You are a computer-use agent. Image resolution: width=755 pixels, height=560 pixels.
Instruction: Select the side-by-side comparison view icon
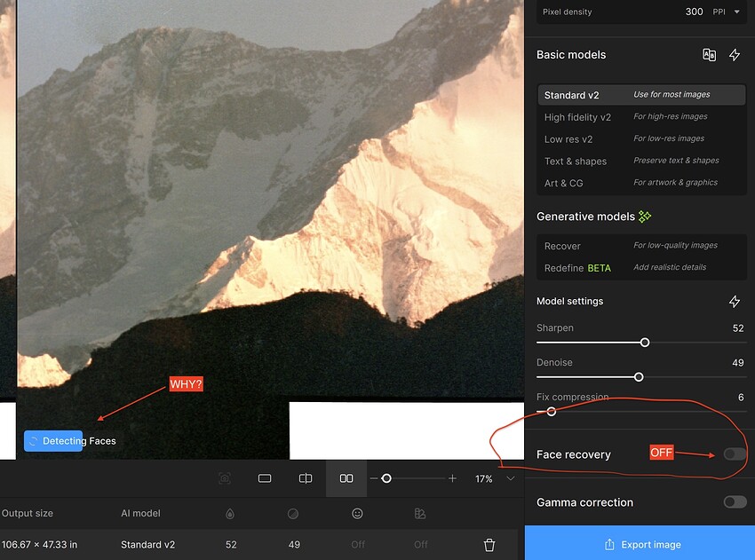coord(346,477)
